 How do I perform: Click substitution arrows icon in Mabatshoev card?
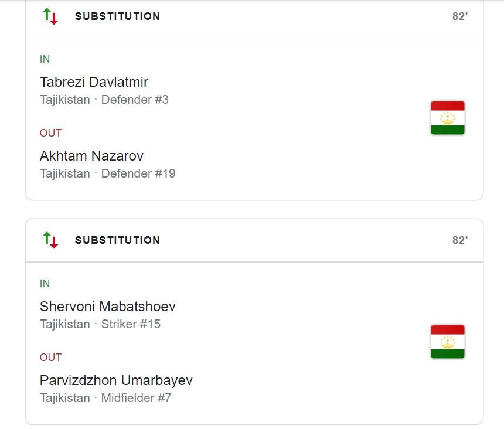click(x=50, y=240)
